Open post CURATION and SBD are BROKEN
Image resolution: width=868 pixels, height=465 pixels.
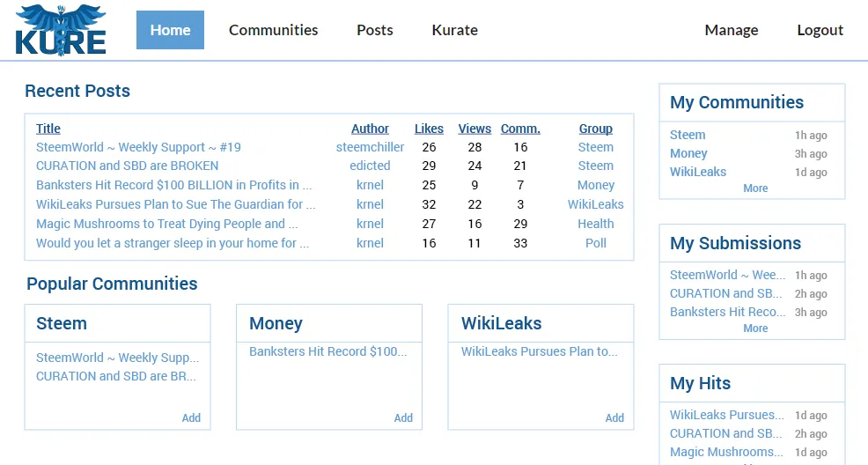(128, 166)
